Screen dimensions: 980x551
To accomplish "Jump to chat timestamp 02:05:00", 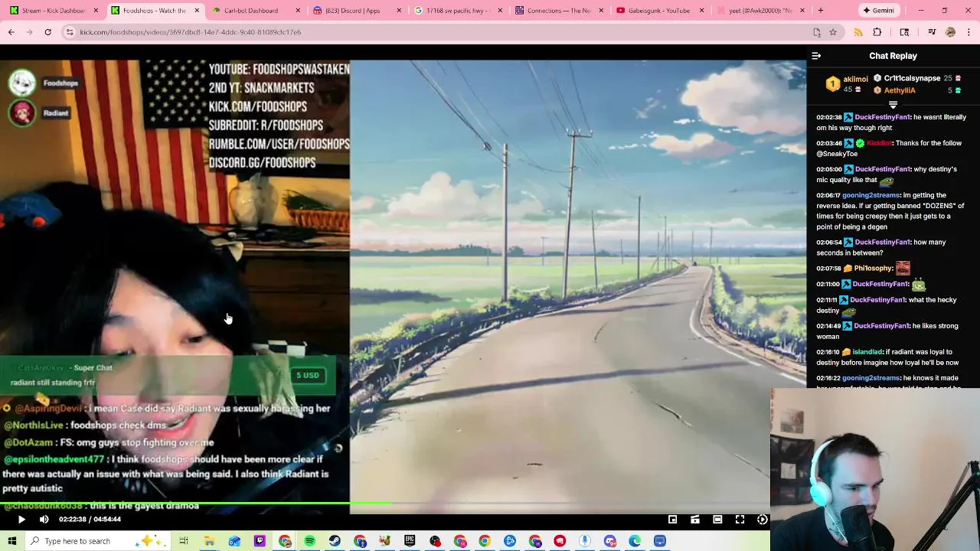I will pyautogui.click(x=829, y=169).
